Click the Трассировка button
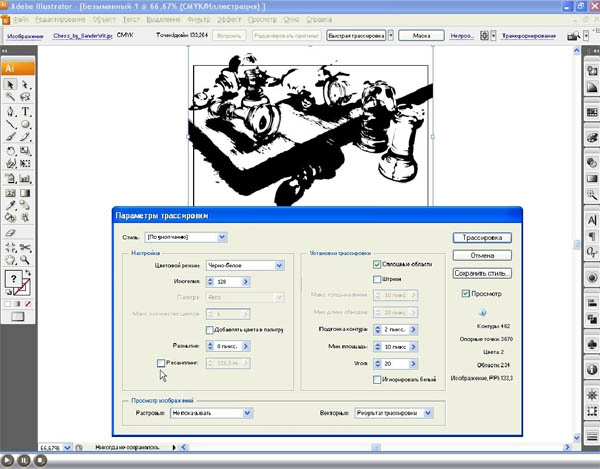 click(x=482, y=238)
